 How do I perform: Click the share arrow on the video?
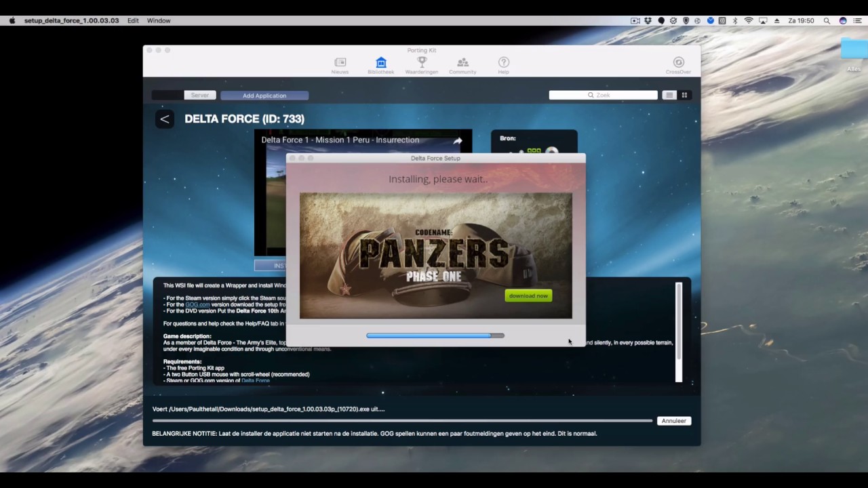click(458, 141)
